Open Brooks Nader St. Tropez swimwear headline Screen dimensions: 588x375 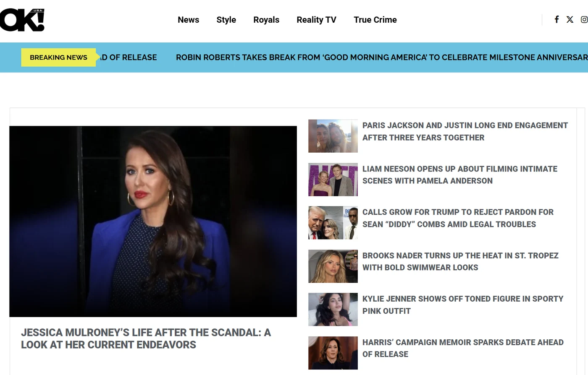[460, 261]
